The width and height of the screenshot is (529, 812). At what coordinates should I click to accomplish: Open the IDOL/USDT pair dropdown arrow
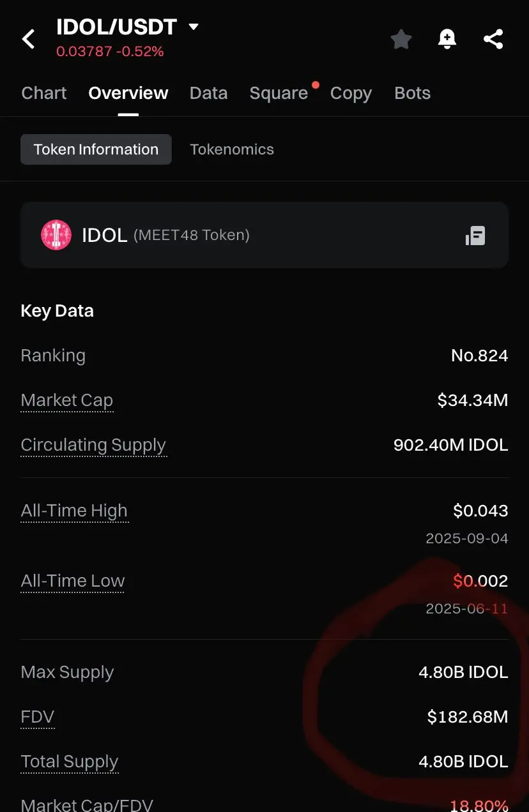194,27
